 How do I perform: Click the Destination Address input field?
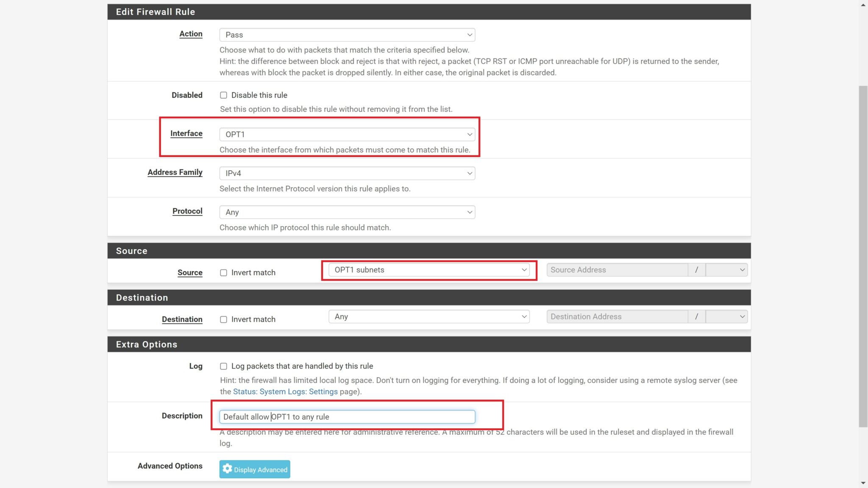[617, 316]
